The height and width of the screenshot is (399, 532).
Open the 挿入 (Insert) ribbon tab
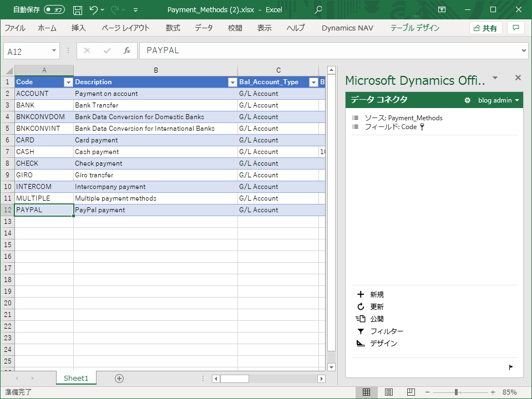pyautogui.click(x=78, y=28)
